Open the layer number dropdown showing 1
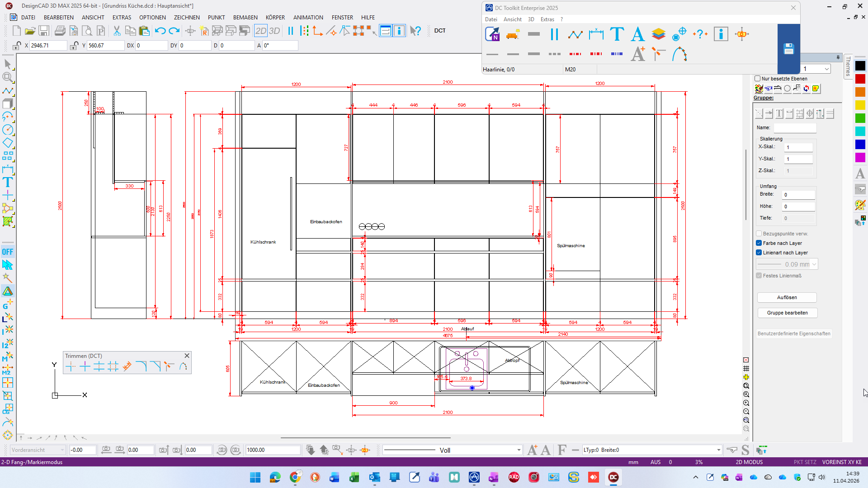 (x=826, y=69)
